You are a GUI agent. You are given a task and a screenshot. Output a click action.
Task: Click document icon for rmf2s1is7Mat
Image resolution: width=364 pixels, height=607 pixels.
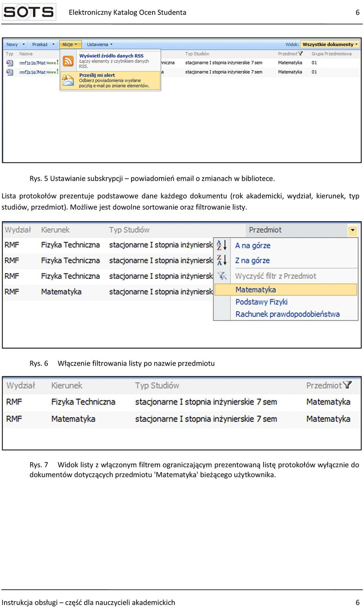(x=10, y=72)
